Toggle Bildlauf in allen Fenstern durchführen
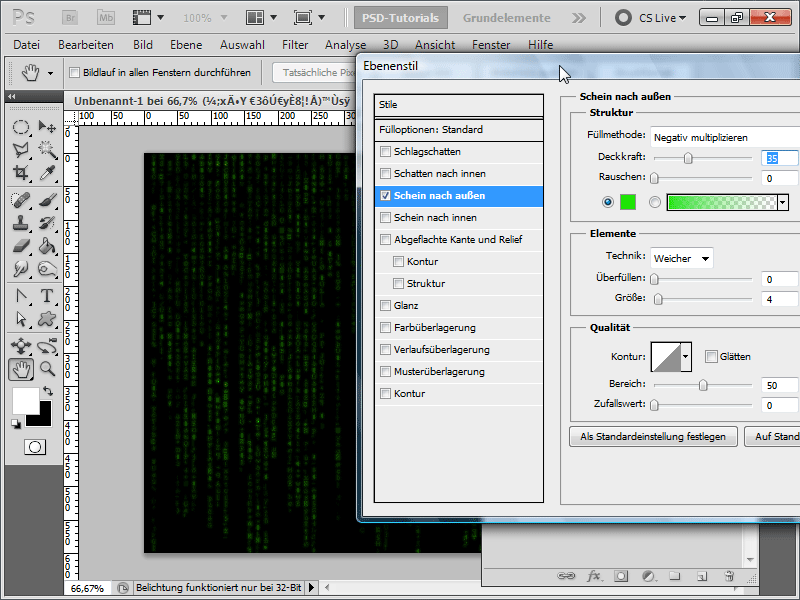800x600 pixels. pyautogui.click(x=74, y=72)
